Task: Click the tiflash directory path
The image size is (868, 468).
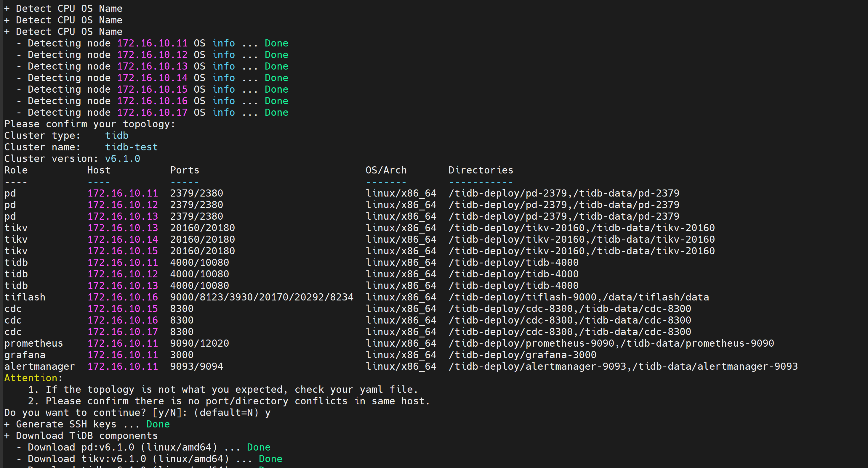Action: [x=579, y=297]
